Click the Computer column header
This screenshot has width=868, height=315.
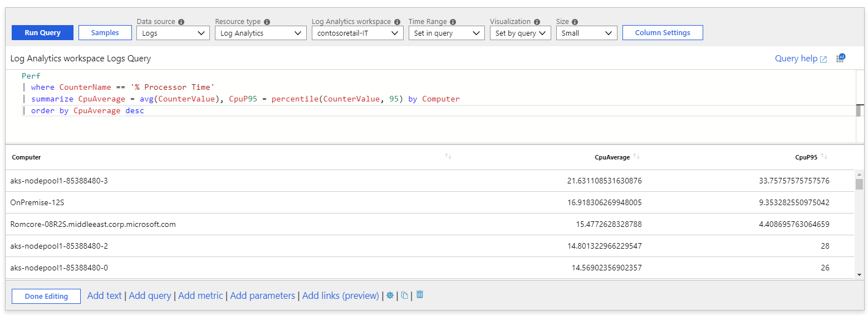(x=26, y=157)
